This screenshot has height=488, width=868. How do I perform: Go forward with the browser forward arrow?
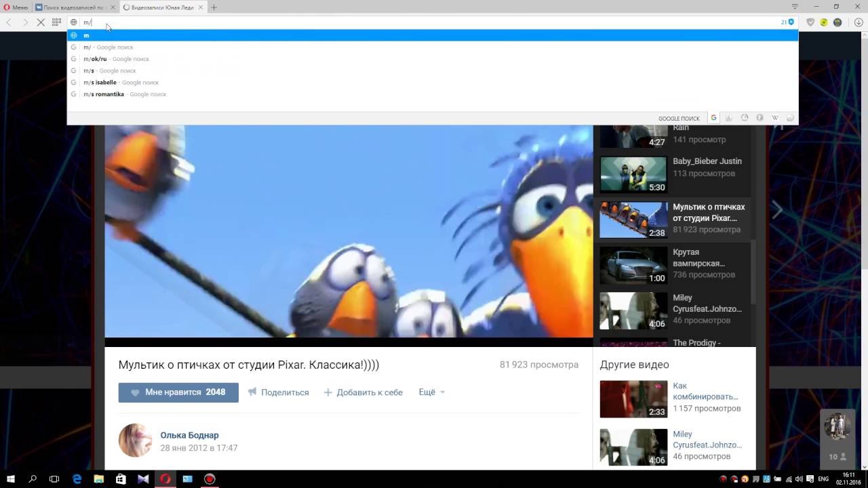tap(25, 22)
